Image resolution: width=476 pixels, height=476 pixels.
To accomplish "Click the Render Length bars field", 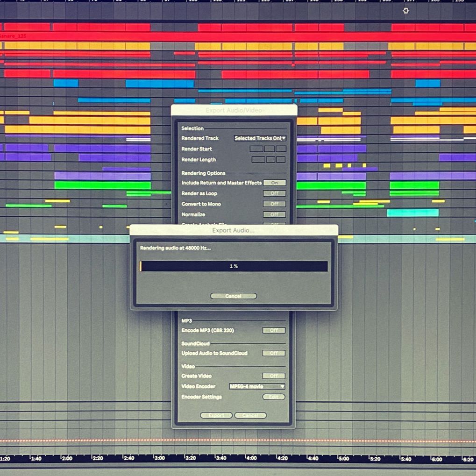I will pos(258,159).
